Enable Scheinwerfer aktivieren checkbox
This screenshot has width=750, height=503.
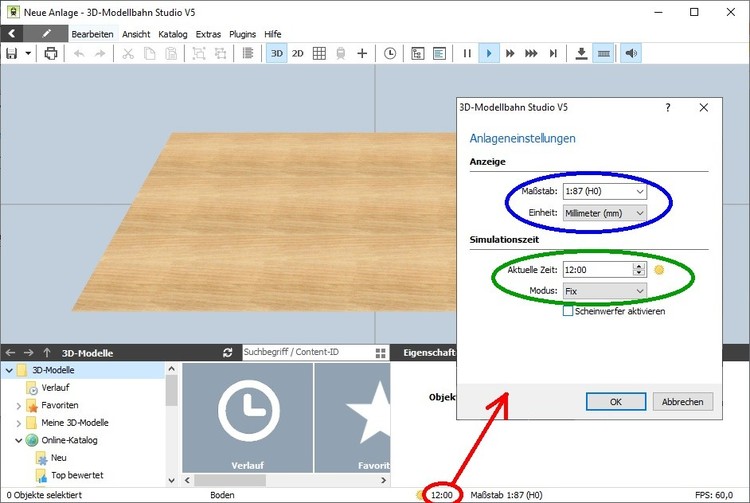568,311
